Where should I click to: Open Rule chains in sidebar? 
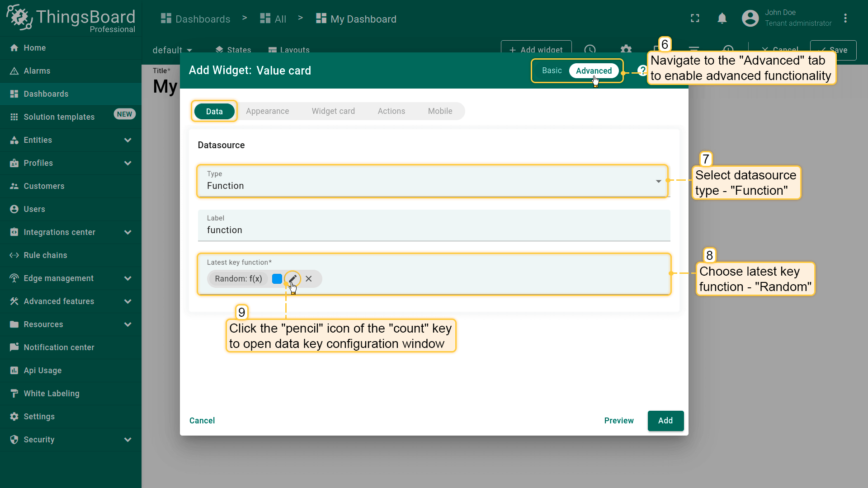45,255
